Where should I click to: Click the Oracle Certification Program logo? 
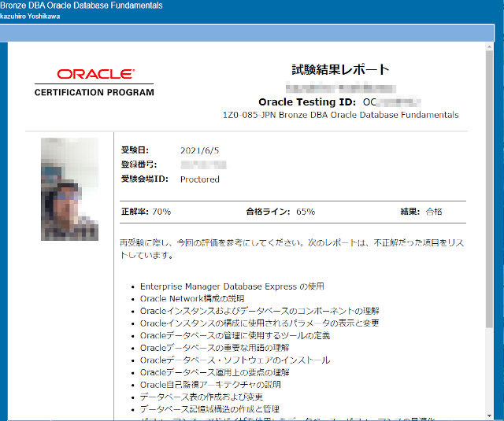(94, 82)
